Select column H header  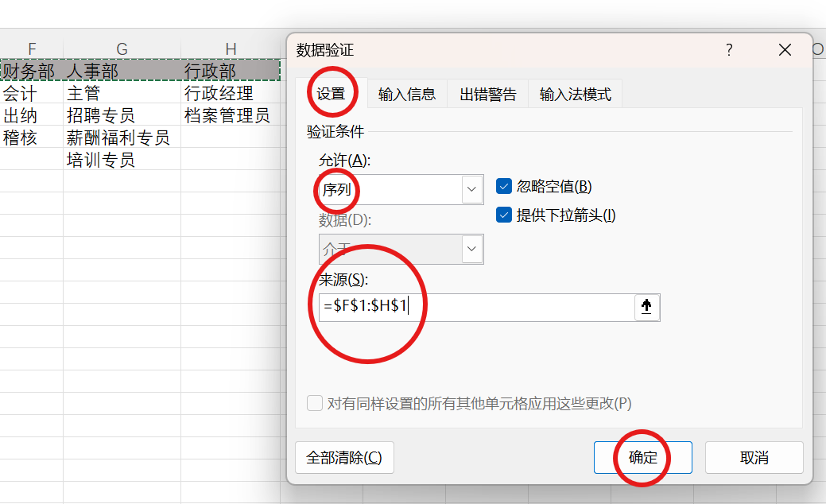231,49
